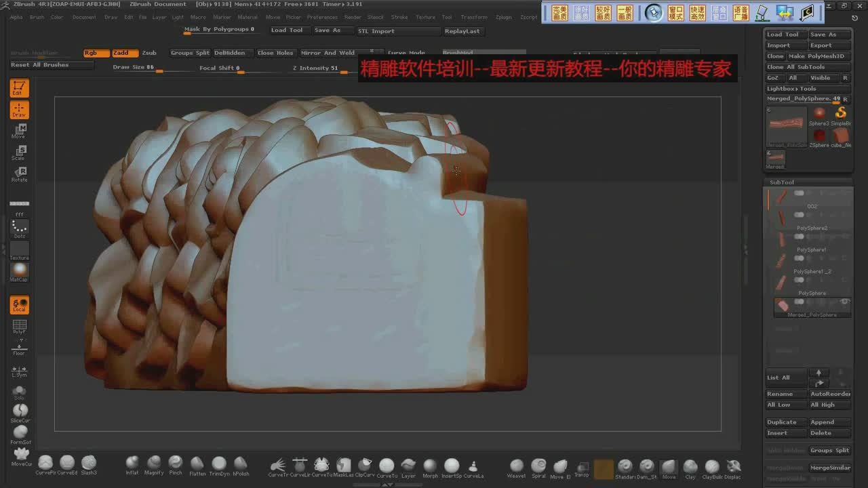
Task: Click the orange color swatch in bottom shelf
Action: 604,469
